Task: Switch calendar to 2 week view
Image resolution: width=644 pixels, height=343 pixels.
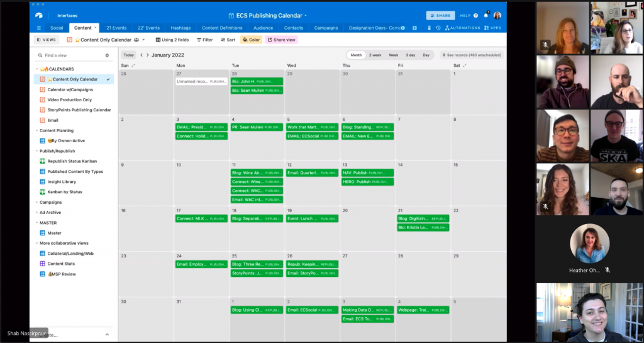Action: point(375,55)
